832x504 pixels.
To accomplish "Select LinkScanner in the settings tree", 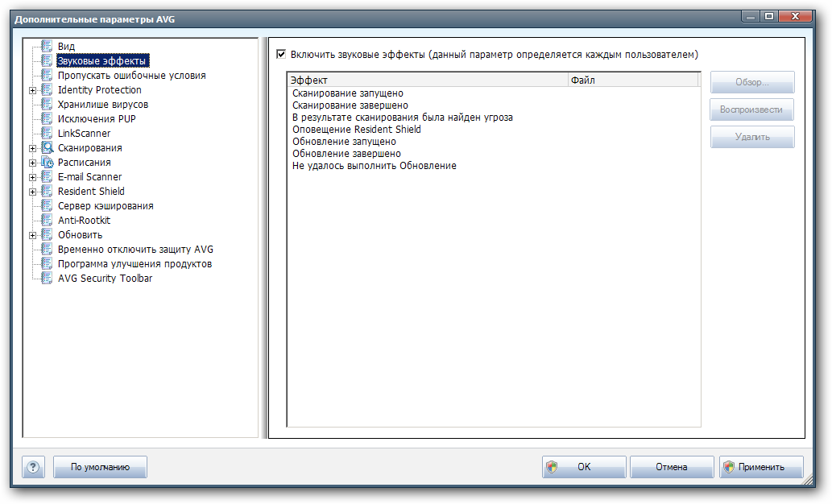I will 84,133.
